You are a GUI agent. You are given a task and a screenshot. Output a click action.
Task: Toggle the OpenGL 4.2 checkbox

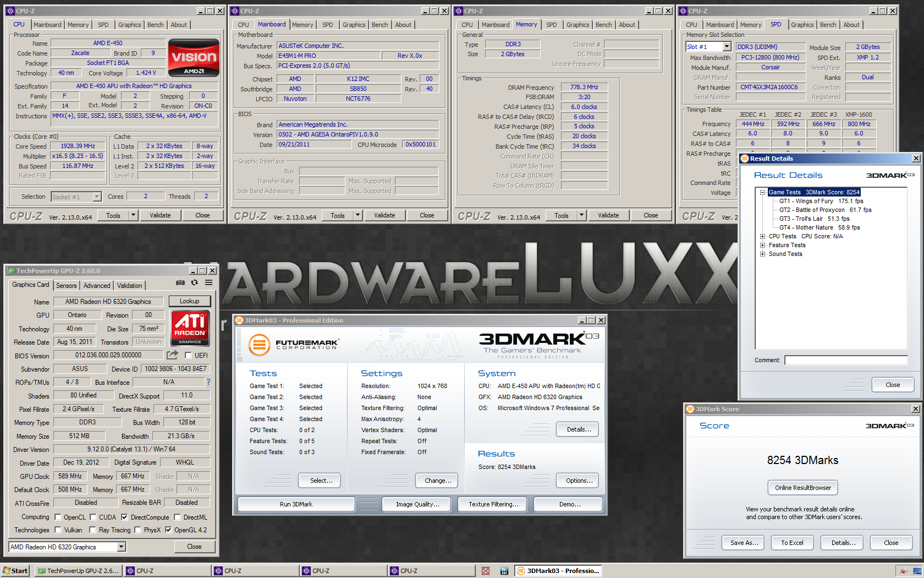pos(168,530)
